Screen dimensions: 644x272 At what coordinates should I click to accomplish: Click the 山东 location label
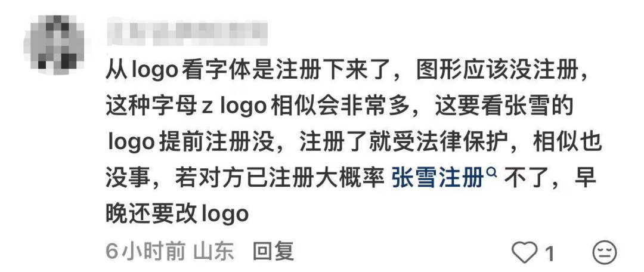(x=213, y=251)
